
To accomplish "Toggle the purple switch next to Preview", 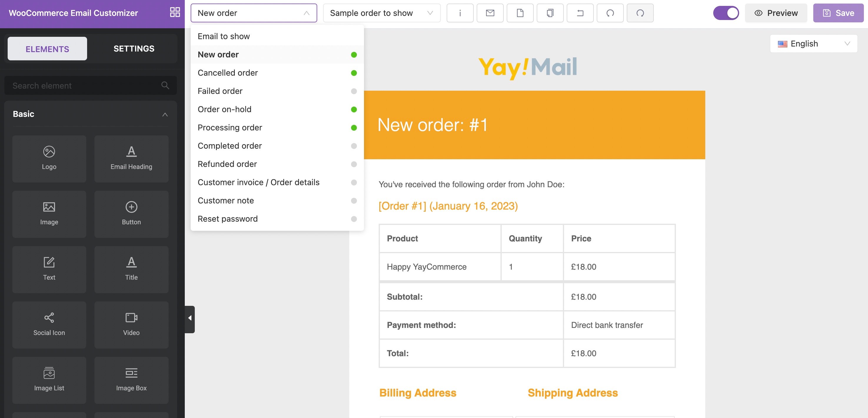I will click(726, 13).
